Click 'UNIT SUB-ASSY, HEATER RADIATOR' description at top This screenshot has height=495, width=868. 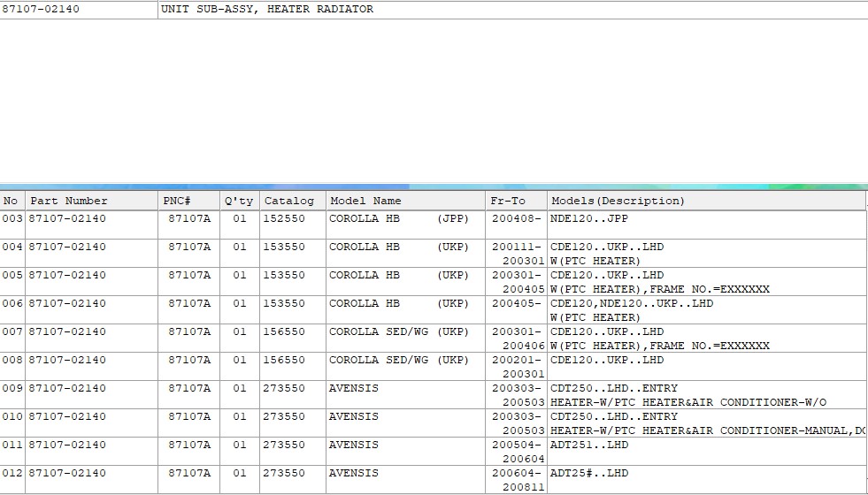[266, 9]
